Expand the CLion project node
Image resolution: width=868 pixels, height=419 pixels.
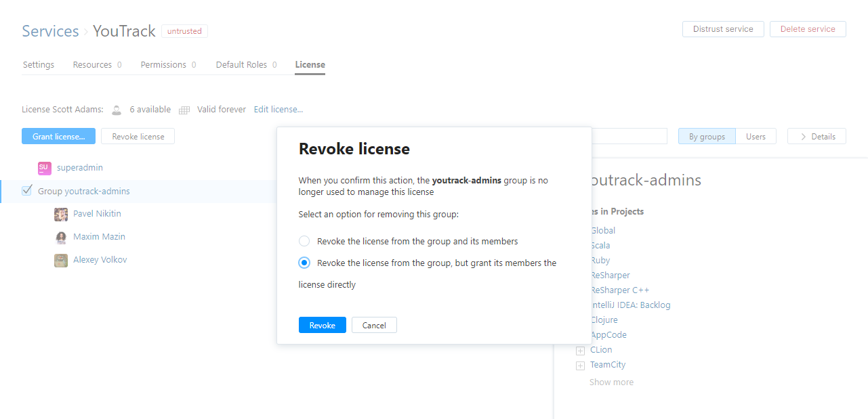coord(580,351)
